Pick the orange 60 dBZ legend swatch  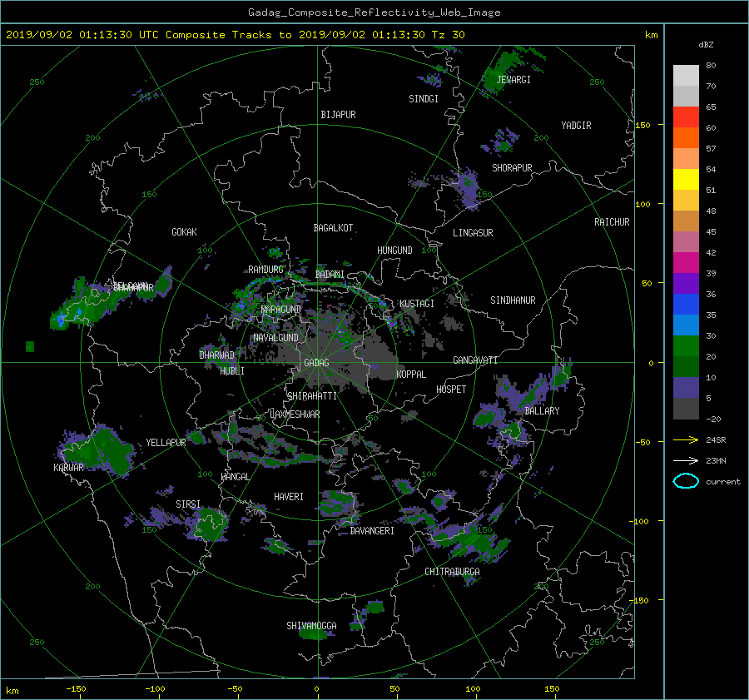point(686,137)
